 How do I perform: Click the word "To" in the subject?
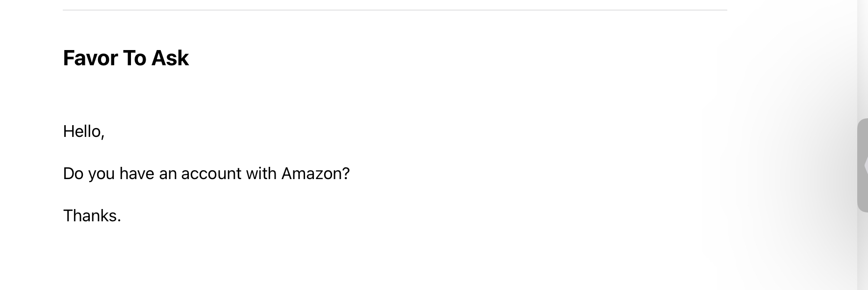click(134, 58)
